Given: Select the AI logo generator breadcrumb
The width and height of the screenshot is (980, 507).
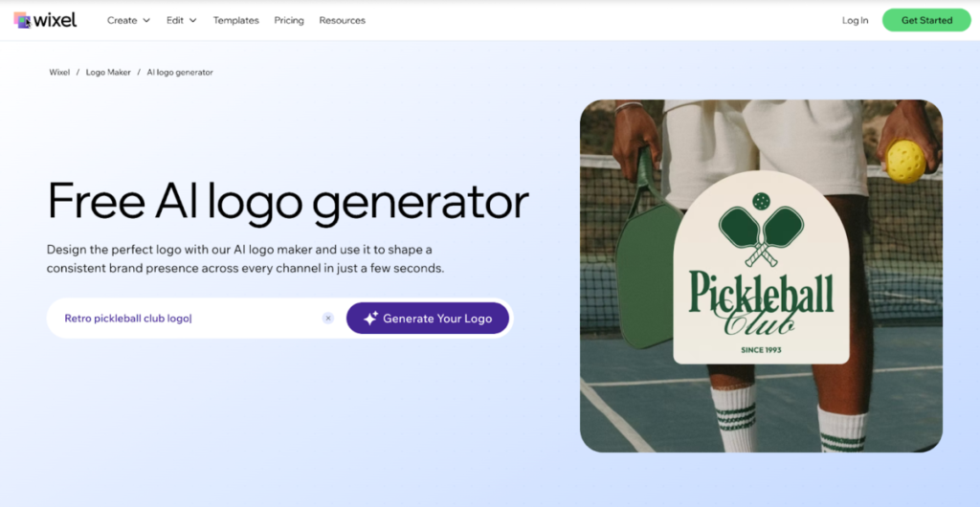Looking at the screenshot, I should [x=180, y=73].
